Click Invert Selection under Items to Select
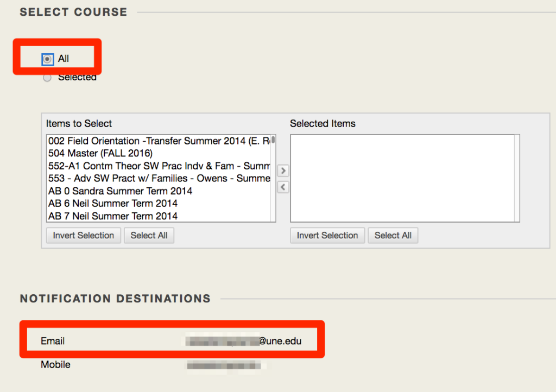Image resolution: width=556 pixels, height=392 pixels. pyautogui.click(x=83, y=235)
